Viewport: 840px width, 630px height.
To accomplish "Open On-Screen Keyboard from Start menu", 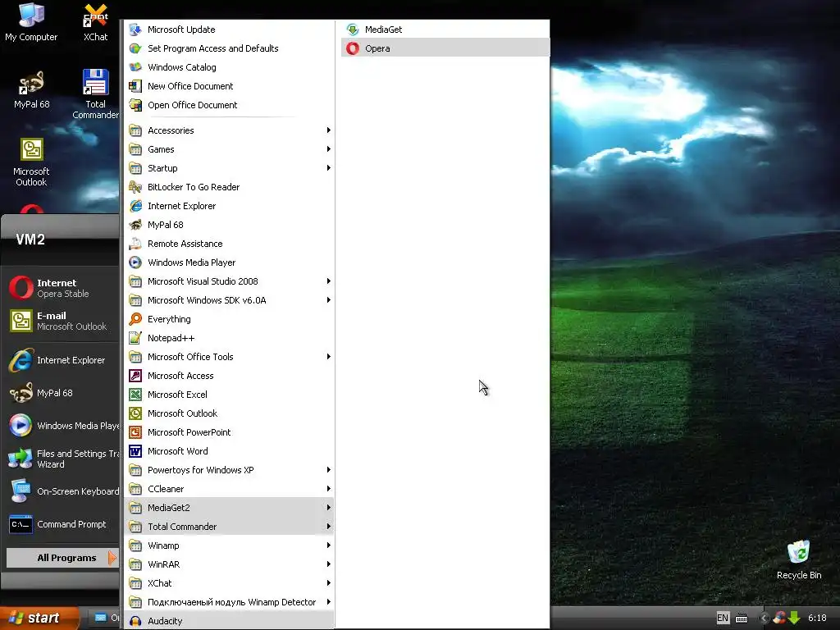I will (62, 491).
